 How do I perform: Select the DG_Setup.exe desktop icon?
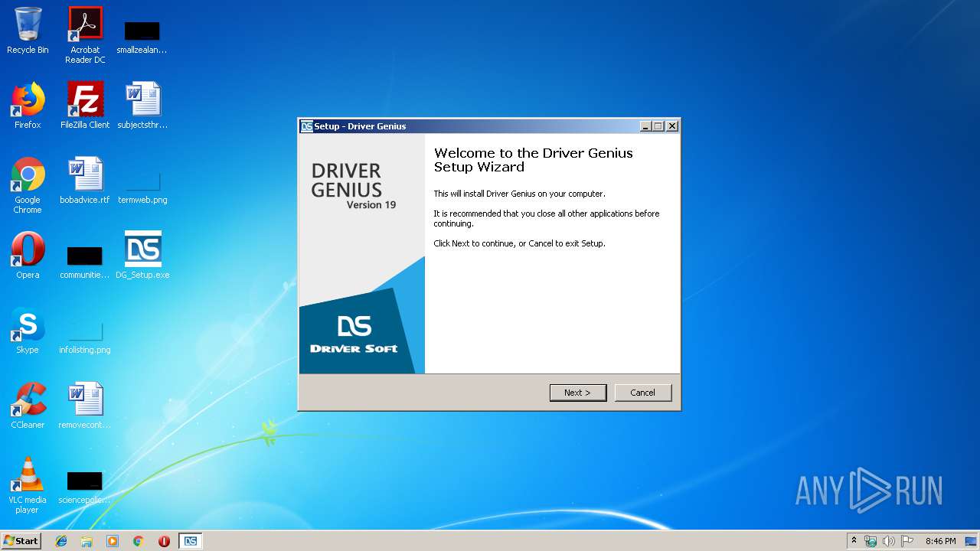pos(142,256)
